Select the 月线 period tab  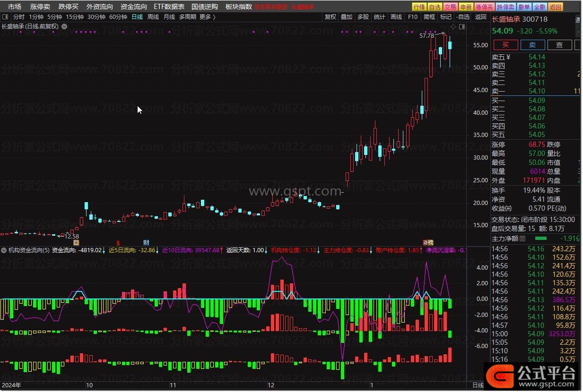[x=169, y=17]
